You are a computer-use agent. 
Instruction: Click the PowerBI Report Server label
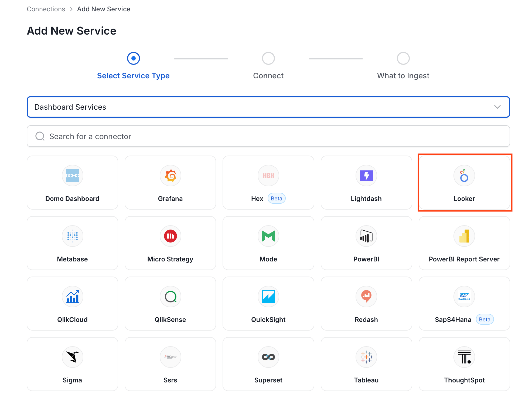click(x=464, y=259)
